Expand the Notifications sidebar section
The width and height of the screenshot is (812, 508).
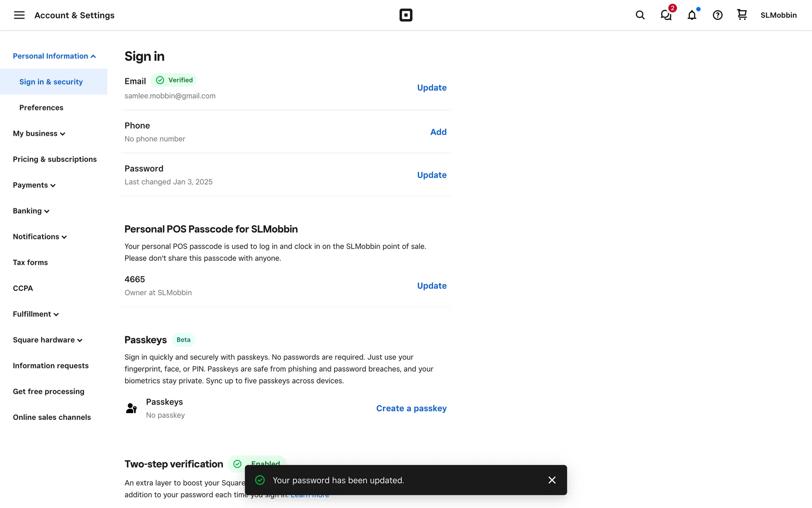click(40, 237)
